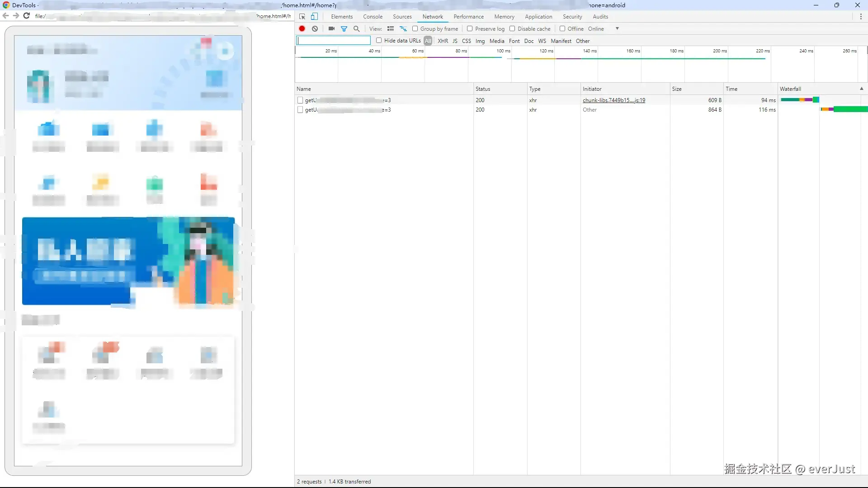Click the inspect element picker icon
This screenshot has width=868, height=488.
tap(302, 17)
